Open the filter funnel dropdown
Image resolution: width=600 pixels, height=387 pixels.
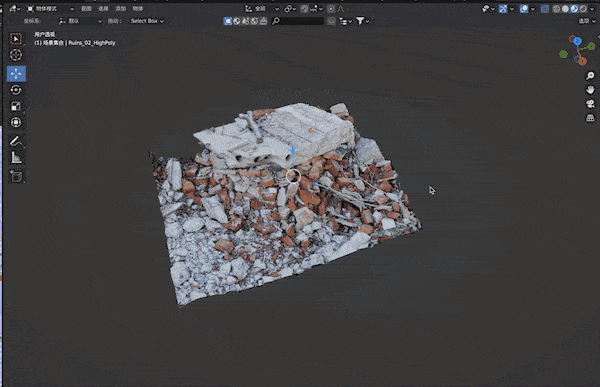pos(362,21)
